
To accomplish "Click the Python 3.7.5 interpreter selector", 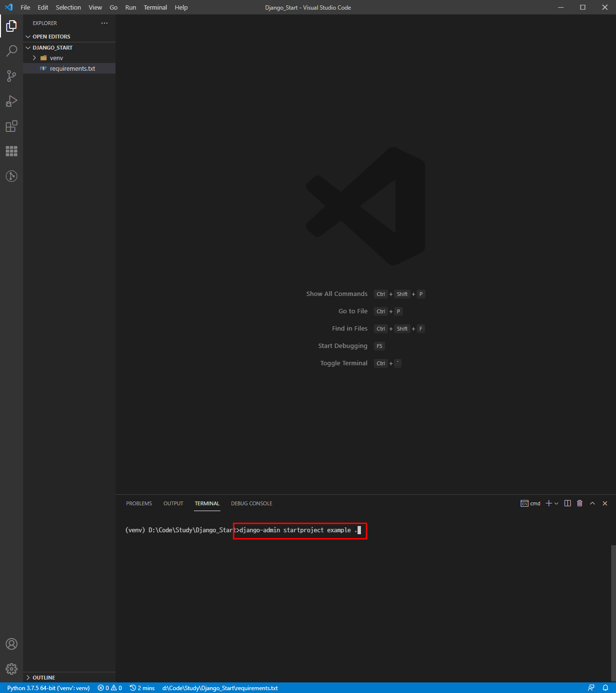I will pos(49,688).
